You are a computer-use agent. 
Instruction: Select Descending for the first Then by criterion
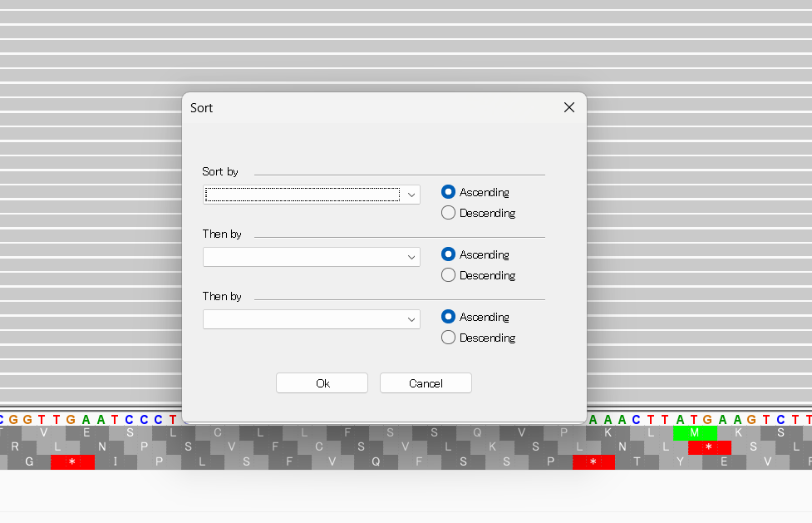click(x=448, y=274)
